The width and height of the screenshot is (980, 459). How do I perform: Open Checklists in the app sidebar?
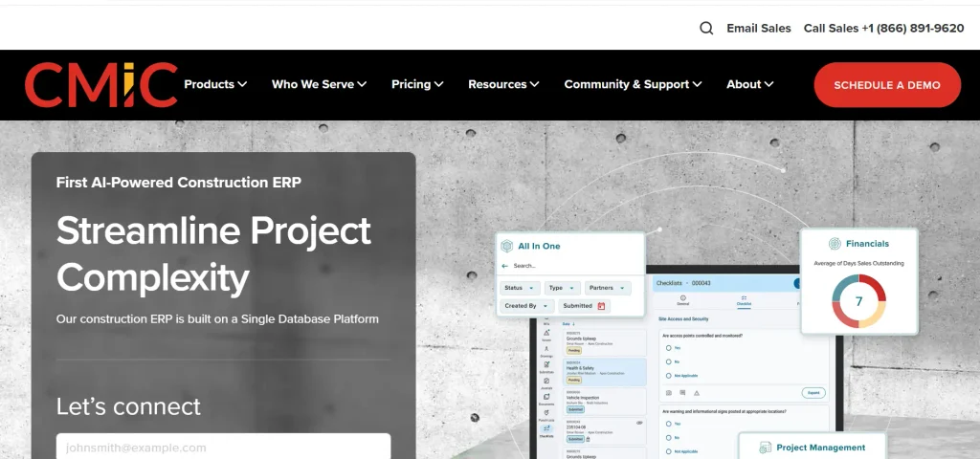pyautogui.click(x=546, y=431)
